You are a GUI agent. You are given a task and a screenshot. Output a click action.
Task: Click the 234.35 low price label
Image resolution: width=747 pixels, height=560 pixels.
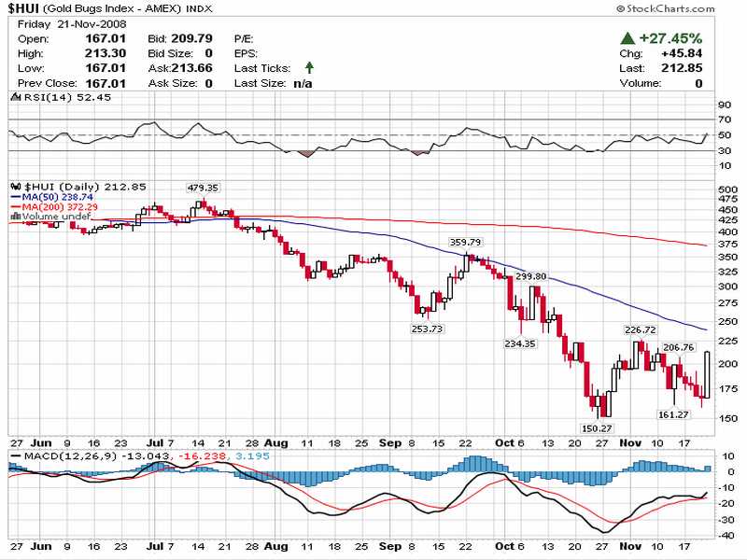pos(520,343)
